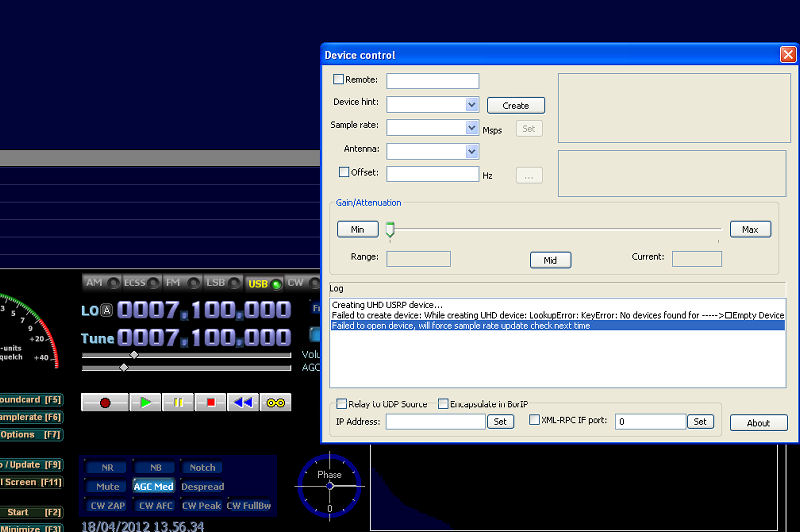Click the Soundcard [F5] button
Screen dimensions: 800x532
click(31, 399)
